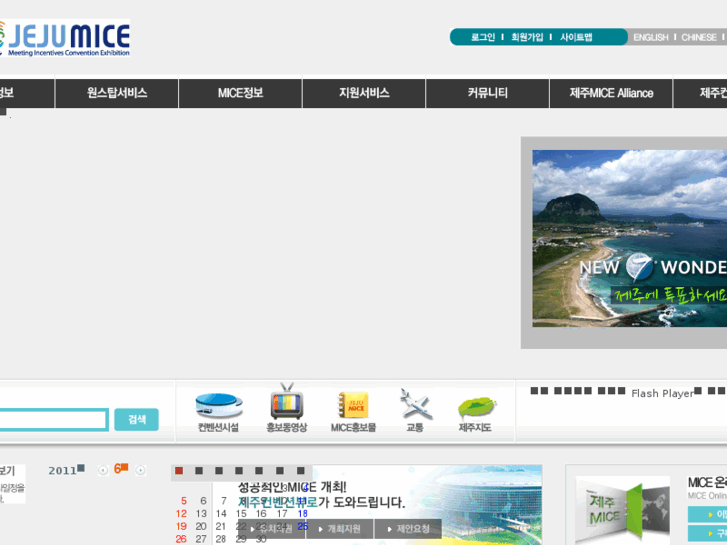Go to next month in calendar

tap(140, 470)
